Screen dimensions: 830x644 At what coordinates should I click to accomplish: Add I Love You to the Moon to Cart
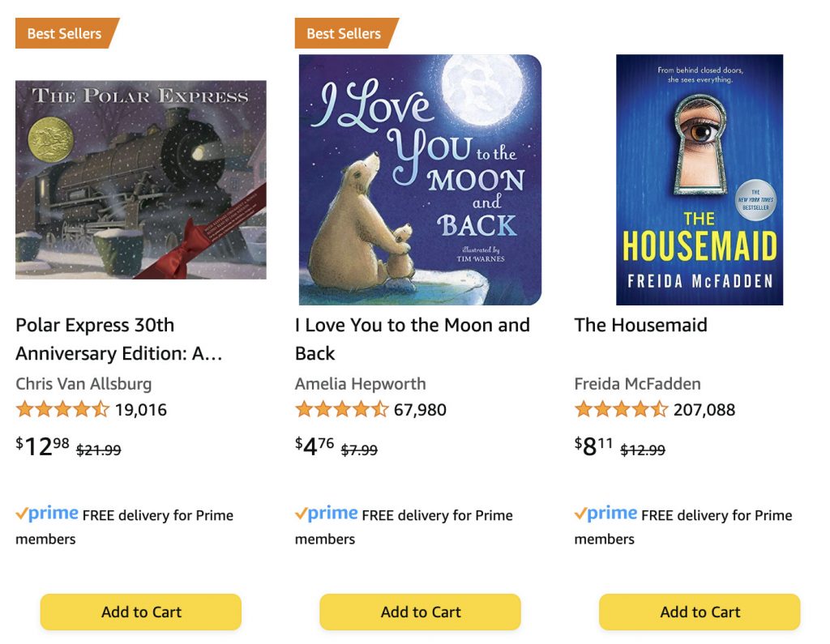tap(420, 612)
